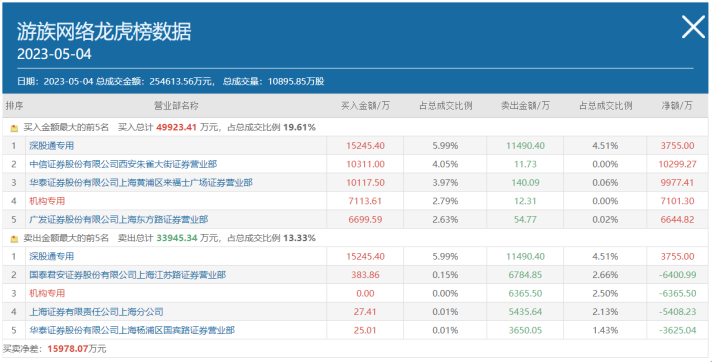The height and width of the screenshot is (362, 712).
Task: Select the 2.13% sell proportion cell
Action: click(x=605, y=312)
